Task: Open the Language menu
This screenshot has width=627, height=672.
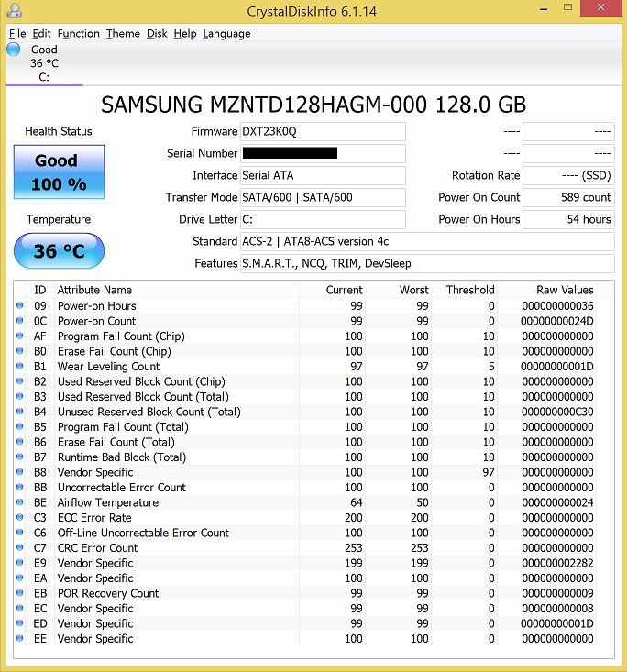Action: [226, 33]
